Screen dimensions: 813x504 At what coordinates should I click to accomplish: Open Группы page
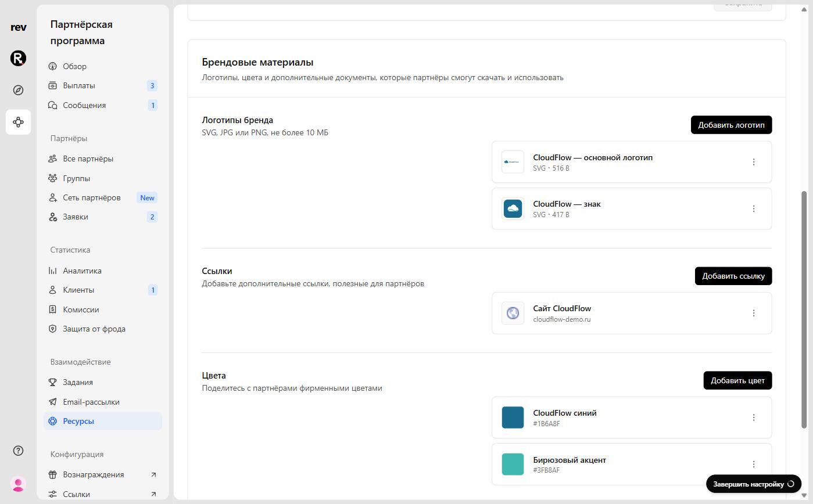103,178
